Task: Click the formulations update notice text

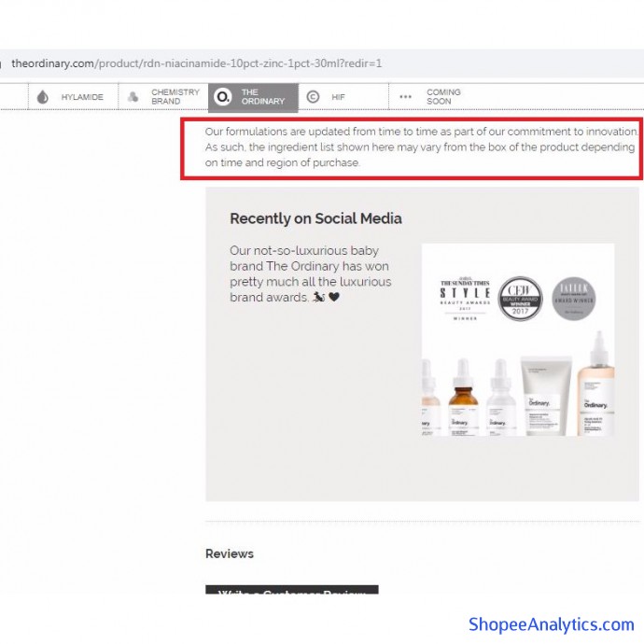Action: point(420,147)
